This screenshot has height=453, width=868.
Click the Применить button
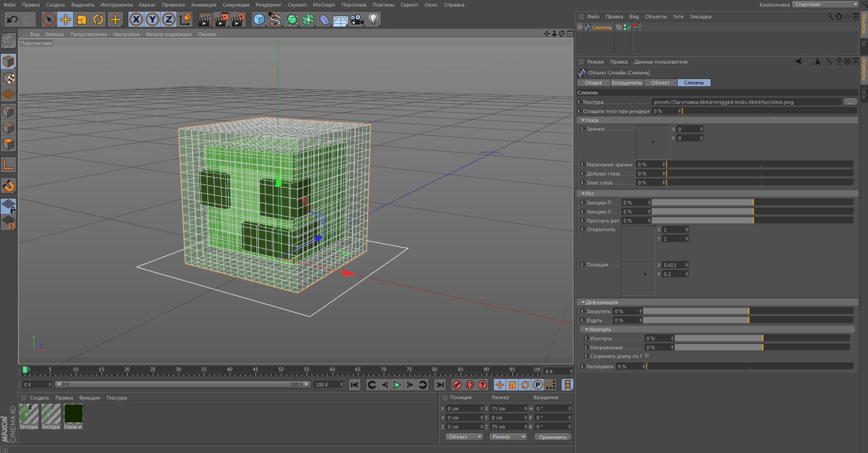click(552, 437)
